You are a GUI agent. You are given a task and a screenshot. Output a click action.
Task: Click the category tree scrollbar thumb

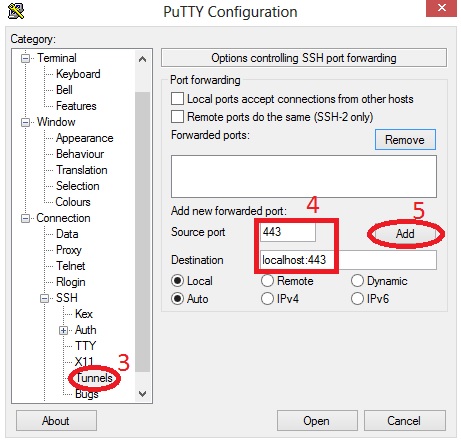click(x=143, y=232)
